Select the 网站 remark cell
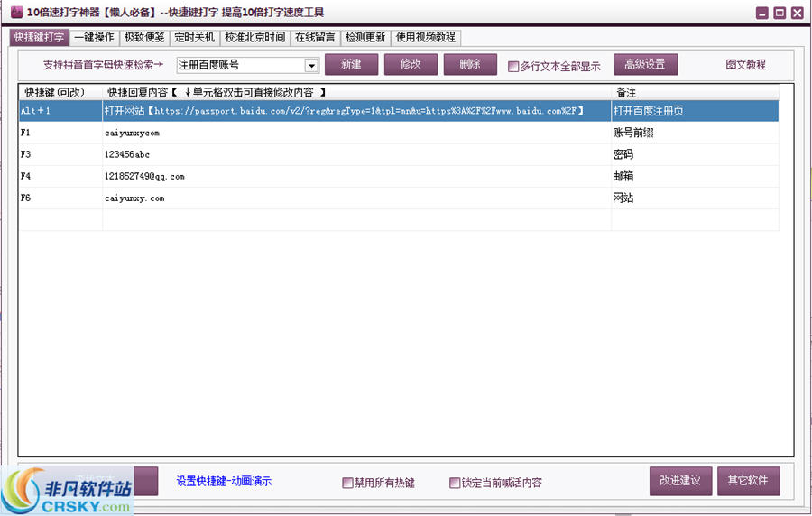The height and width of the screenshot is (516, 812). point(695,198)
